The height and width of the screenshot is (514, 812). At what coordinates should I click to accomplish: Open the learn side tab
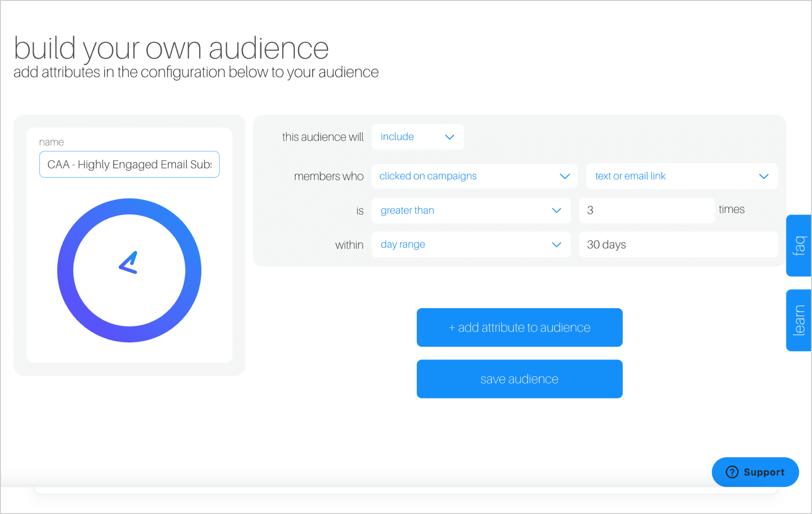[798, 320]
